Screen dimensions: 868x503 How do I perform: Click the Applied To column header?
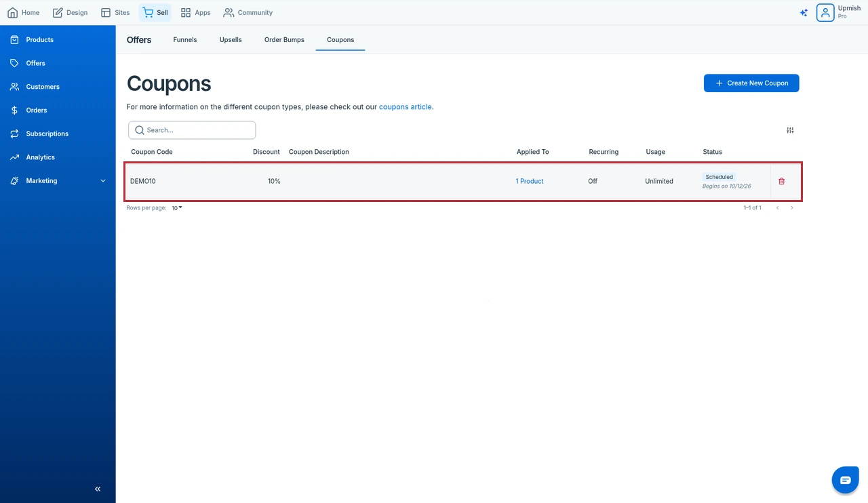(x=533, y=152)
